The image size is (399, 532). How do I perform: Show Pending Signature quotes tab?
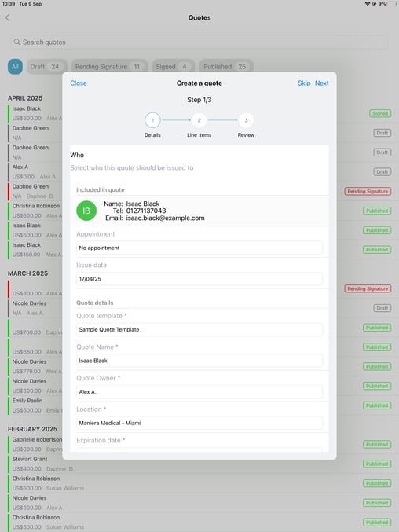click(109, 67)
